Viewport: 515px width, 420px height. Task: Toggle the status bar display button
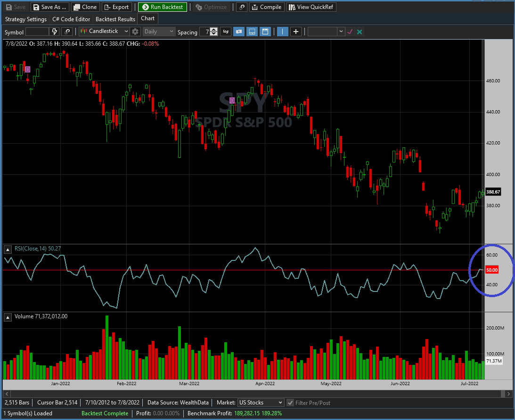tap(252, 32)
